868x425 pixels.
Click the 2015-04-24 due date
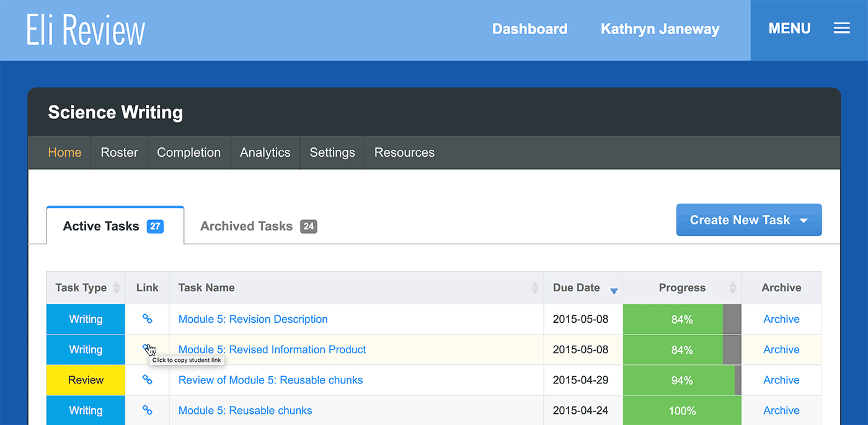pyautogui.click(x=580, y=410)
